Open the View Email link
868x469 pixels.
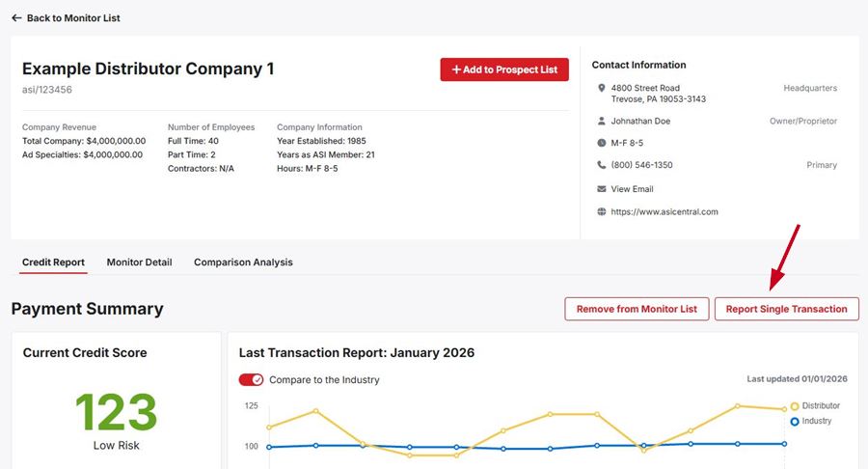click(632, 189)
